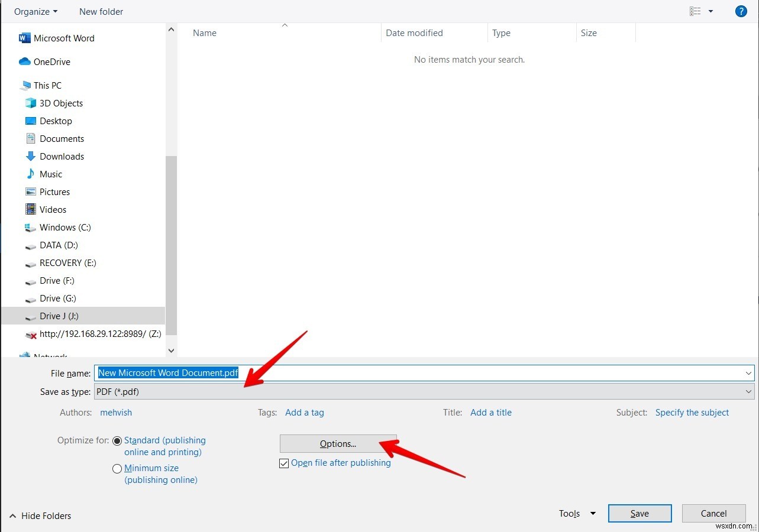Click the Drive (F:) disk icon

[x=31, y=281]
